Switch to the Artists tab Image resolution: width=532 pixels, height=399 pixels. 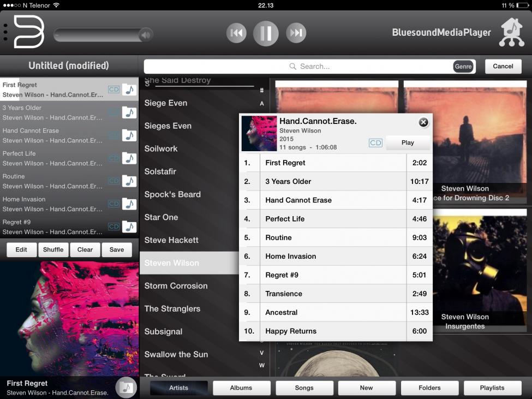point(178,388)
